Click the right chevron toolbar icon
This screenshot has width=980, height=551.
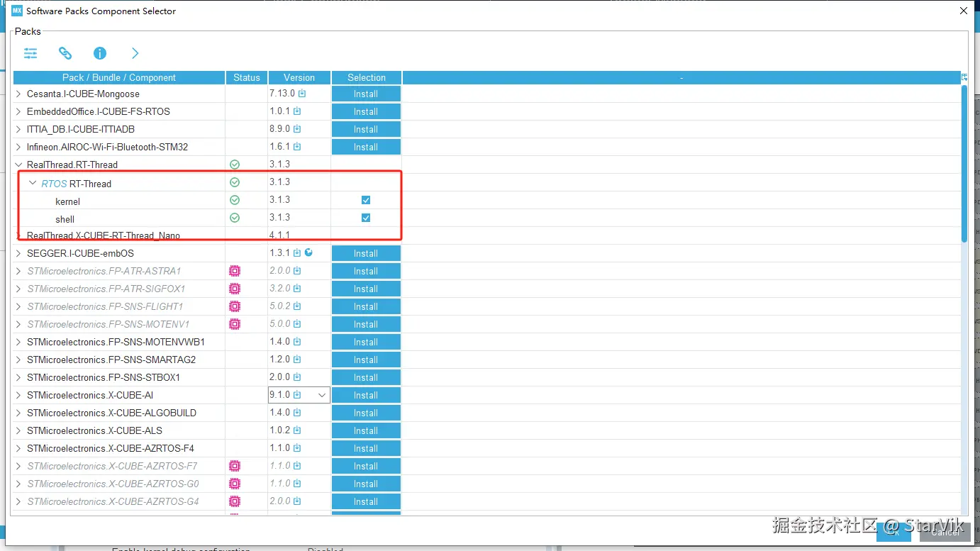click(135, 53)
